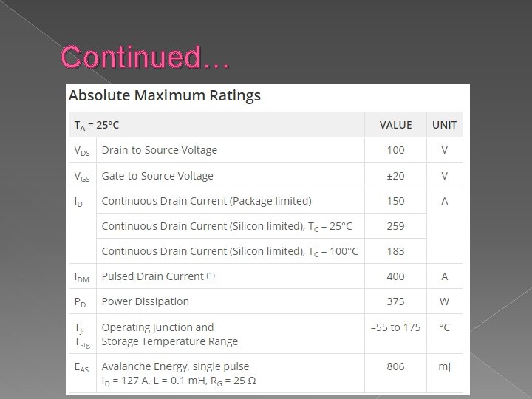Viewport: 532px width, 399px height.
Task: Select the 400 pulsed drain current value
Action: pyautogui.click(x=395, y=276)
